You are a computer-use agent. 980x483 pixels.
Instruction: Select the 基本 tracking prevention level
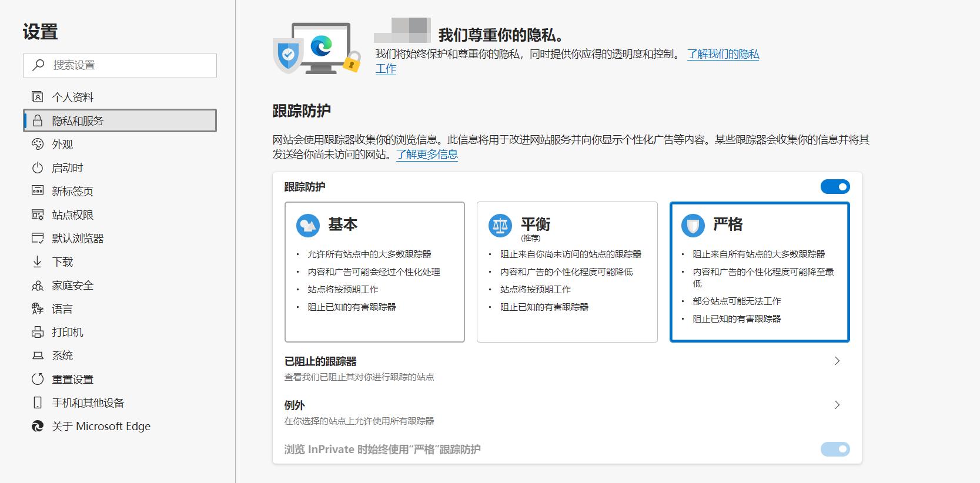[374, 272]
